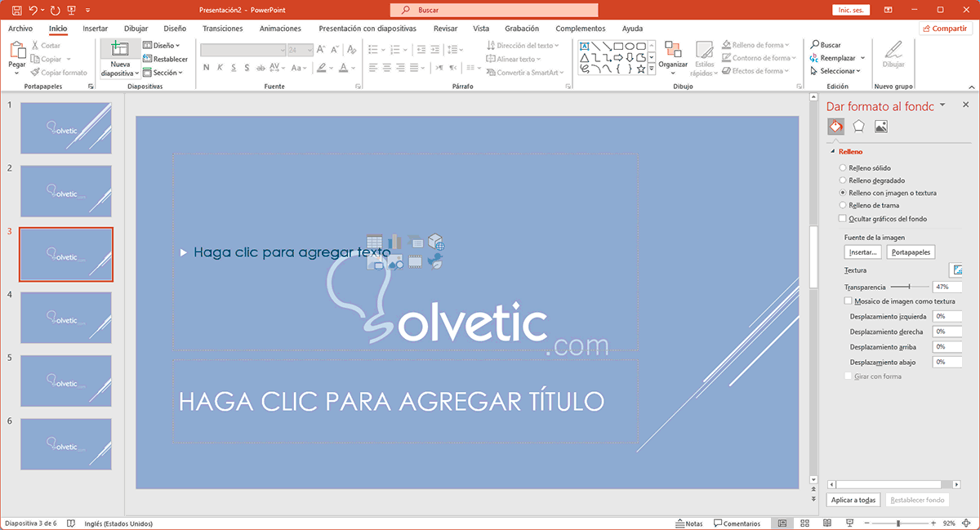Switch to the Insertar tab
The height and width of the screenshot is (530, 980).
click(96, 29)
